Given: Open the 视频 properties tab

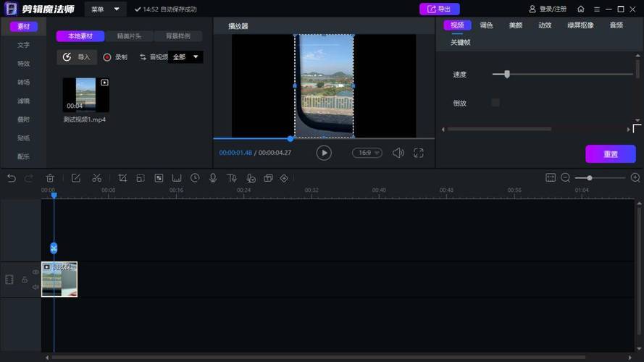Looking at the screenshot, I should [x=457, y=25].
